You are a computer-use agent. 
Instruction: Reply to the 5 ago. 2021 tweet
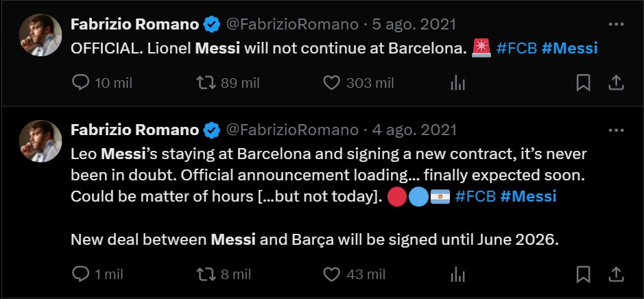click(80, 83)
